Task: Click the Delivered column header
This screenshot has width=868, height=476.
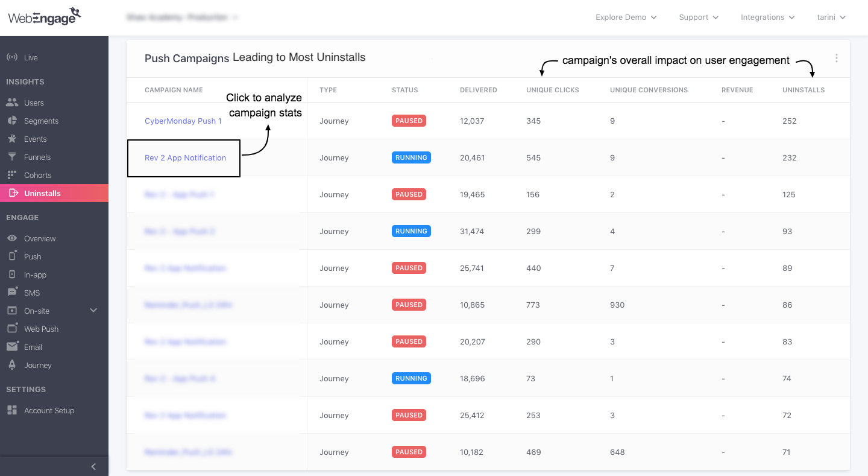Action: click(479, 90)
